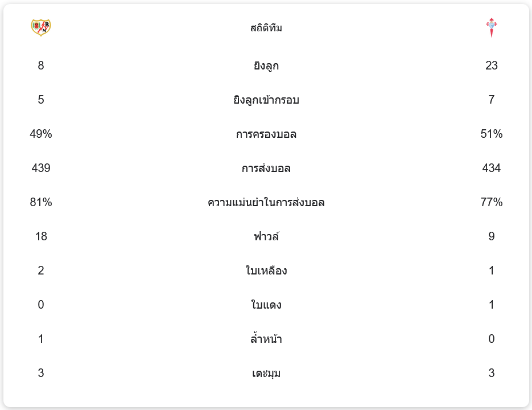This screenshot has width=532, height=410.
Task: Click the ฟาวล์ fouls label
Action: (266, 237)
